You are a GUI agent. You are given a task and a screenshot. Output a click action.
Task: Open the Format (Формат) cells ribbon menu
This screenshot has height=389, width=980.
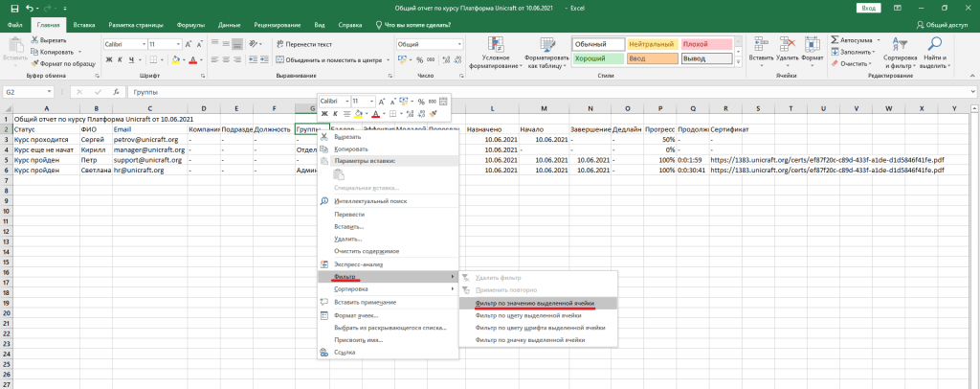813,53
